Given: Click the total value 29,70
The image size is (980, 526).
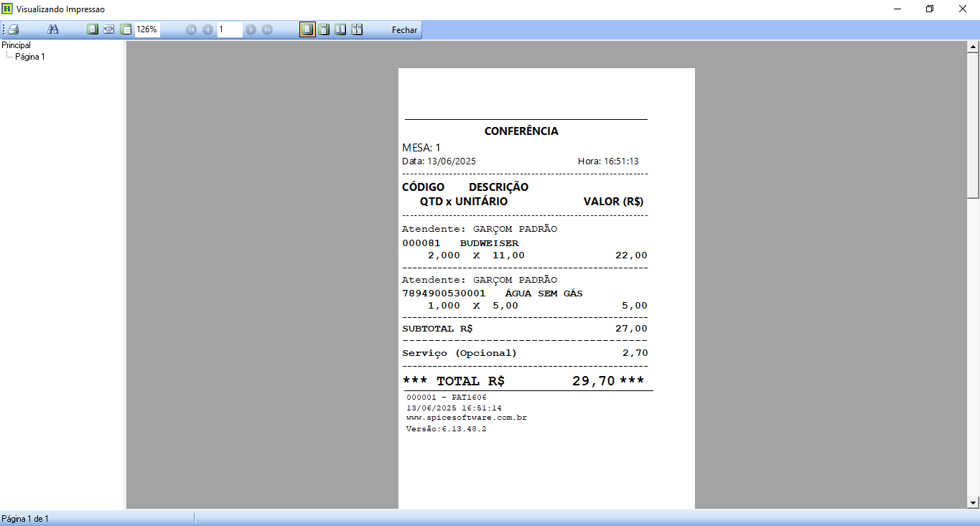Looking at the screenshot, I should [x=594, y=381].
